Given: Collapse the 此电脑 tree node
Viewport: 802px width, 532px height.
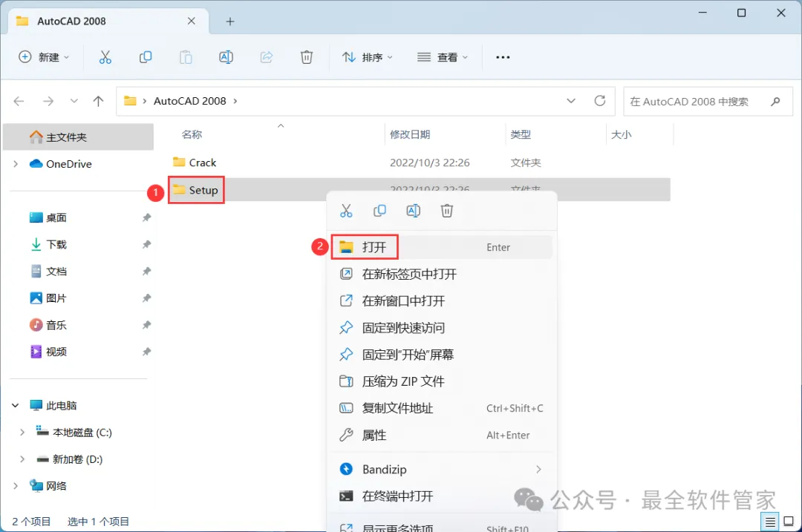Looking at the screenshot, I should (16, 406).
